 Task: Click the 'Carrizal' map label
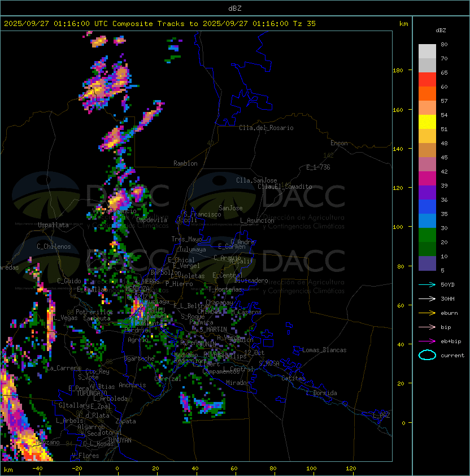click(x=168, y=379)
